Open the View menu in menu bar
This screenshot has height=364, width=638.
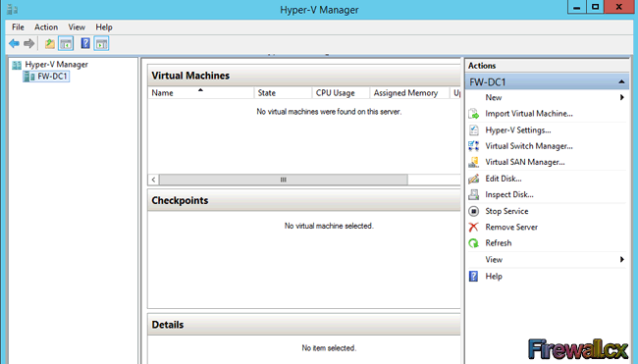pyautogui.click(x=77, y=27)
